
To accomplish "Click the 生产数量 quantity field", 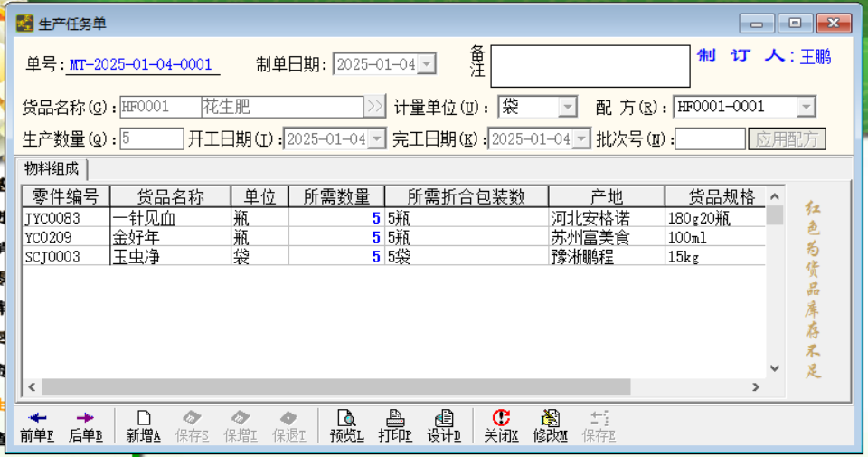I will pyautogui.click(x=152, y=138).
